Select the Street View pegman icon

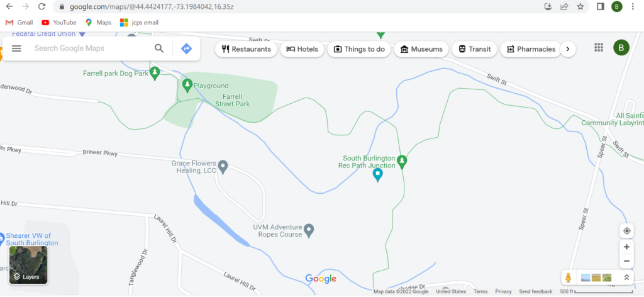coord(569,277)
